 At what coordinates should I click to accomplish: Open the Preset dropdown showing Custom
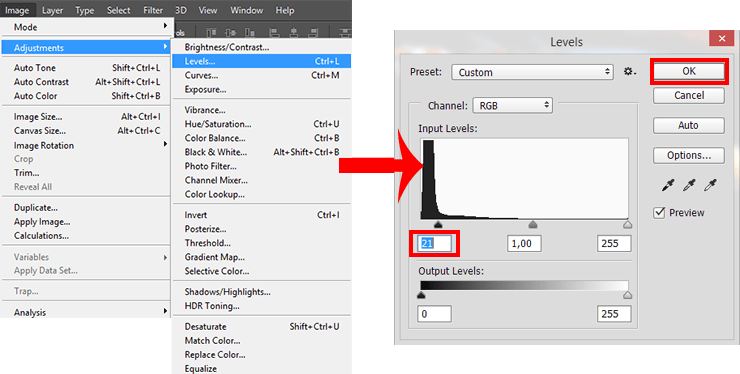tap(532, 72)
